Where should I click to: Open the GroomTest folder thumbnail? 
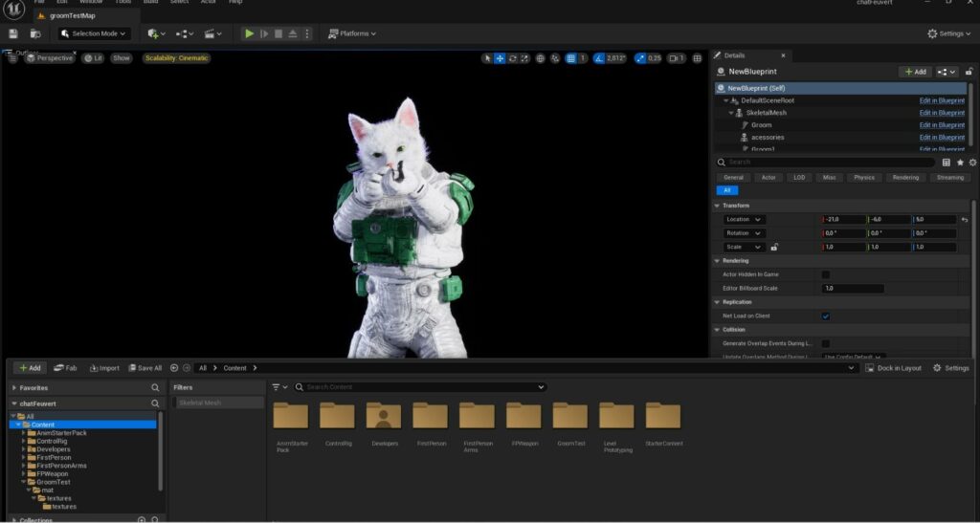click(569, 416)
